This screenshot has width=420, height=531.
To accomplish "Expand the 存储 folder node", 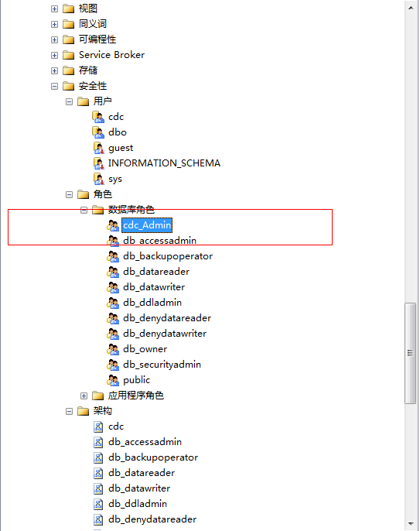I will [54, 70].
